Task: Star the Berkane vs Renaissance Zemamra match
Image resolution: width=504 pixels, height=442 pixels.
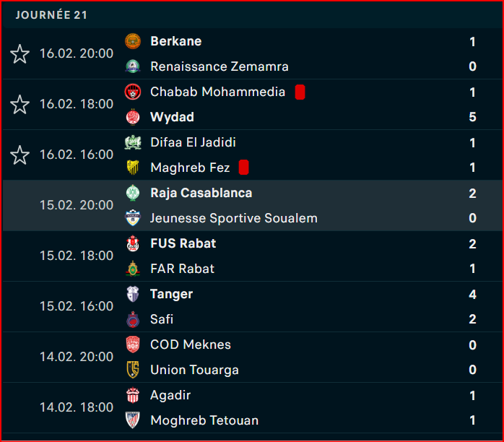Action: tap(20, 53)
